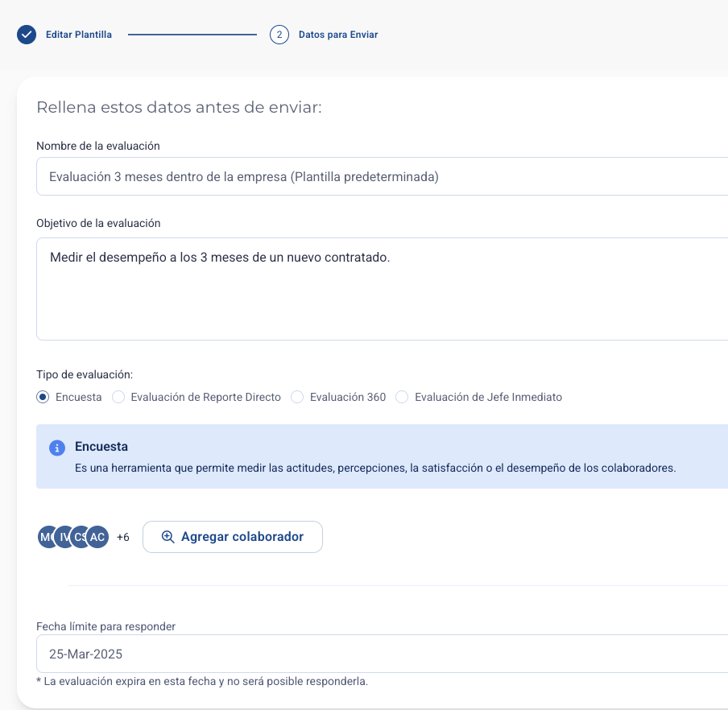The height and width of the screenshot is (710, 728).
Task: Click the Agregar colaborador button
Action: pos(233,537)
